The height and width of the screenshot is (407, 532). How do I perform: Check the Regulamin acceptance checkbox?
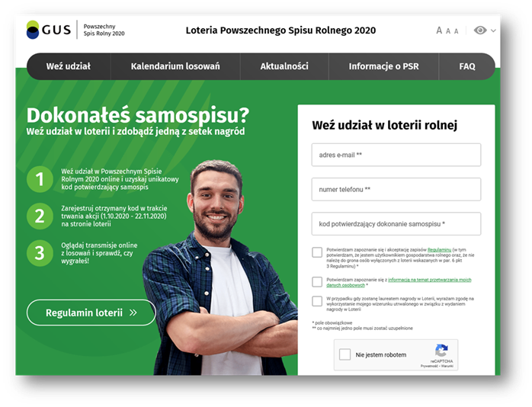tap(317, 252)
